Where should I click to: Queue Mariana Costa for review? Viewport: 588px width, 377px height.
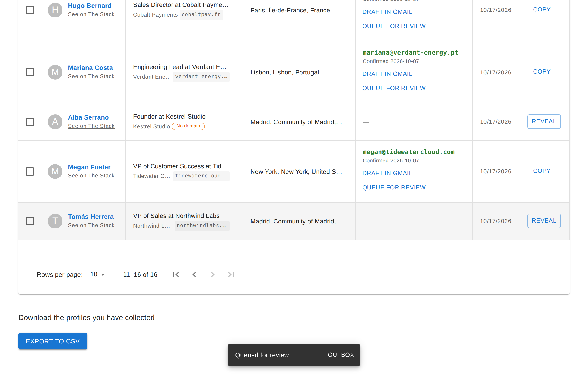click(394, 88)
